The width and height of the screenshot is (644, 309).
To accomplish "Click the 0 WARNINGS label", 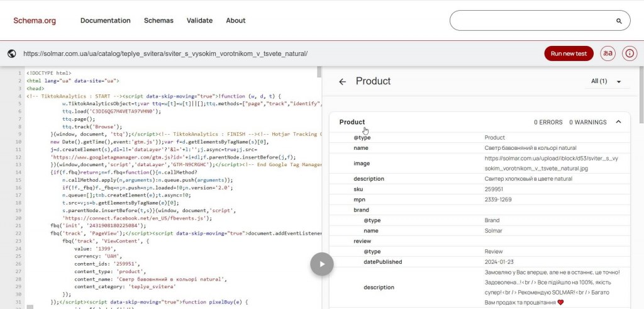I will click(588, 122).
